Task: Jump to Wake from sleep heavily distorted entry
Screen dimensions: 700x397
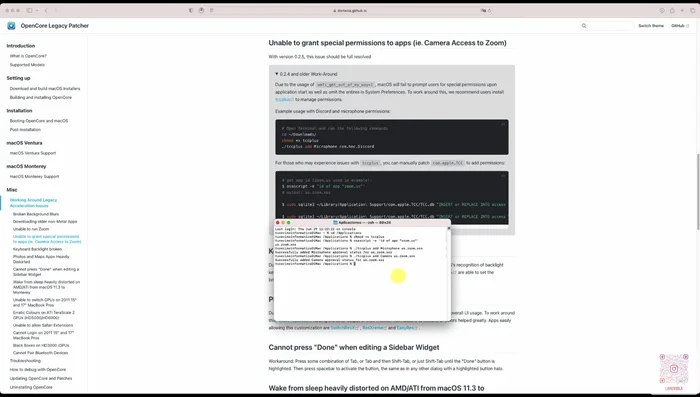Action: click(x=46, y=287)
